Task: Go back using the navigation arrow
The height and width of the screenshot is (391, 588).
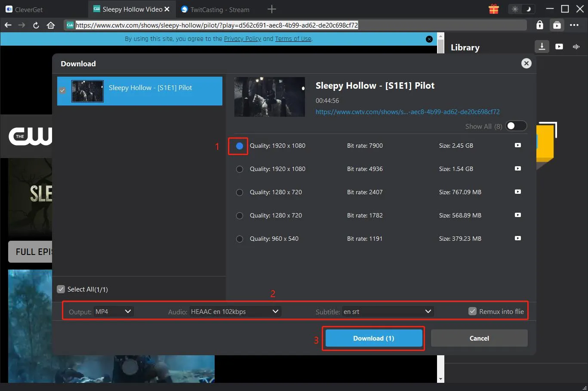Action: coord(8,25)
